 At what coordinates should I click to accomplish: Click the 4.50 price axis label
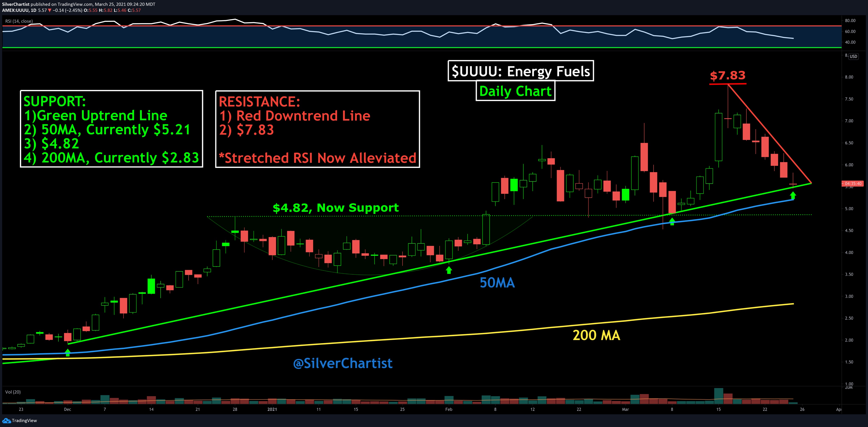coord(849,230)
